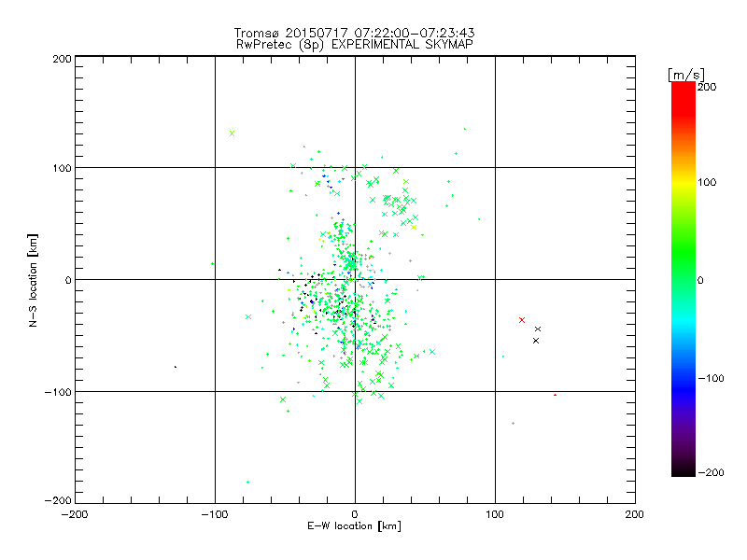
Task: Click the lone green X marker in the upper left
Action: (232, 133)
